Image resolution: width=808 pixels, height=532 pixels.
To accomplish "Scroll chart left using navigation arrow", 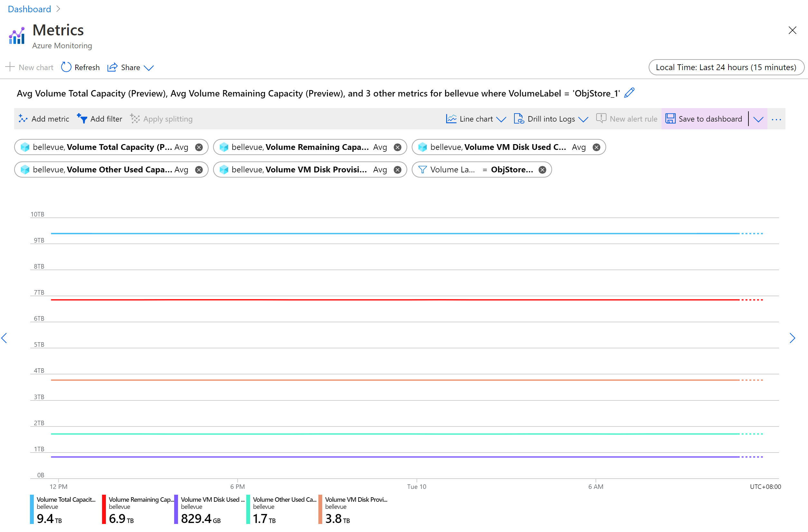I will [5, 338].
